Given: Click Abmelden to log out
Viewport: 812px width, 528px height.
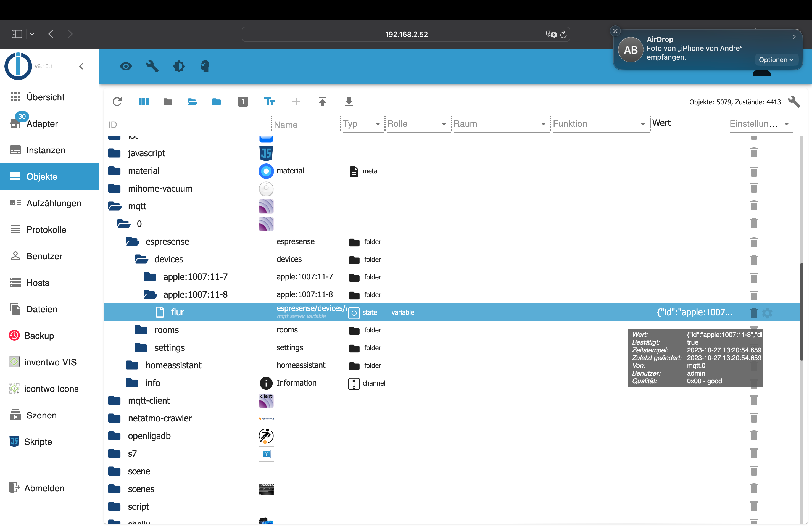Looking at the screenshot, I should pyautogui.click(x=44, y=488).
